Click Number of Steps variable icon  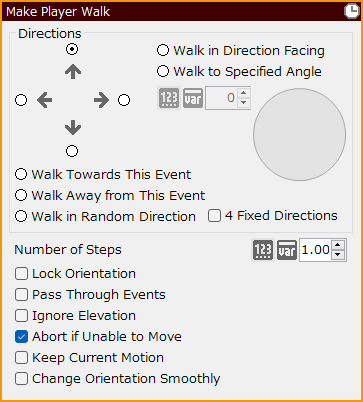(x=287, y=250)
